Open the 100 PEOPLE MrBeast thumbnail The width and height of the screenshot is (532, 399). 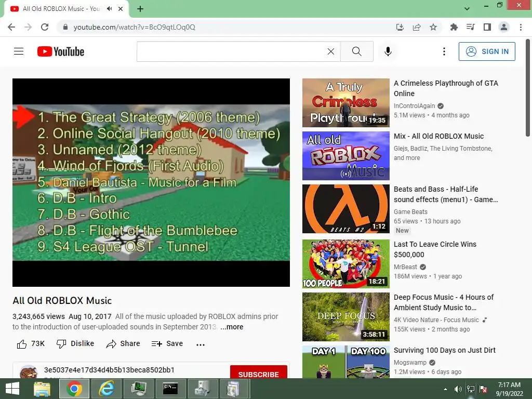[x=345, y=264]
